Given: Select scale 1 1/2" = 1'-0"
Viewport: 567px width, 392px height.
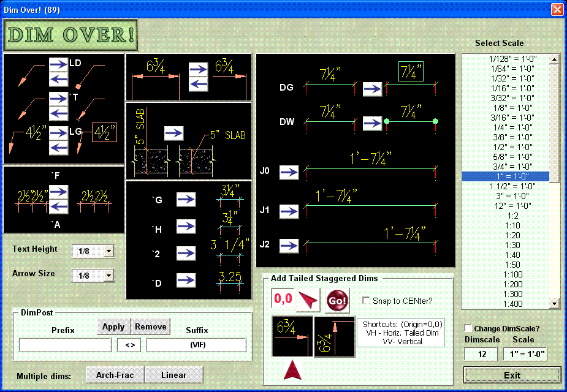Looking at the screenshot, I should 506,186.
